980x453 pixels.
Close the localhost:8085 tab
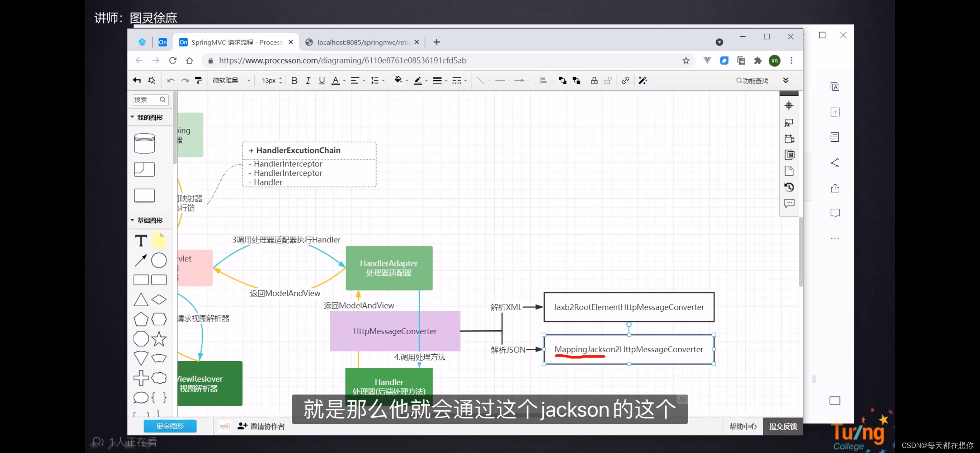click(x=416, y=42)
